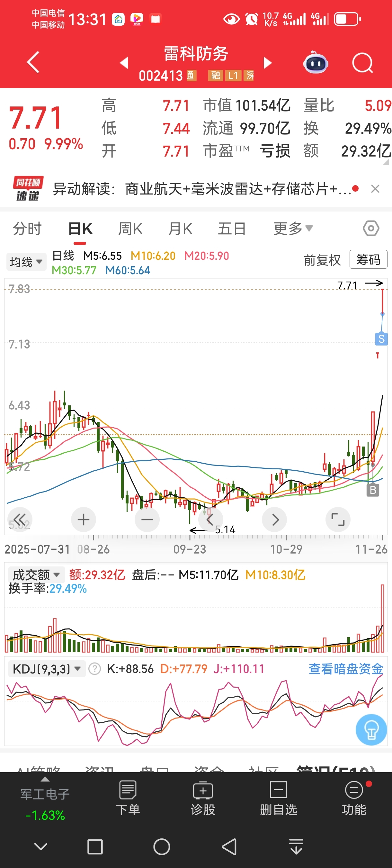
Task: Expand the 更多 chart period dropdown
Action: (293, 229)
